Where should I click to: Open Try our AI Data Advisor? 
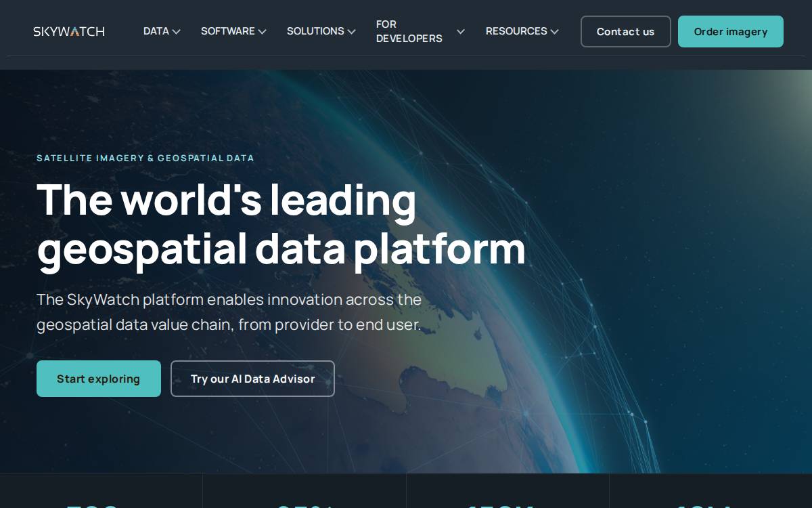tap(252, 379)
